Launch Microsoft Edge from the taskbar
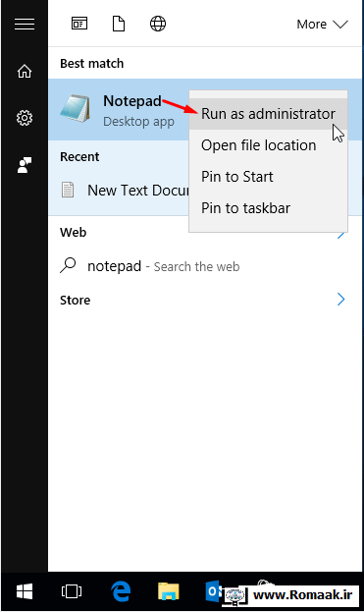Screen dimensions: 364x612 (121, 591)
